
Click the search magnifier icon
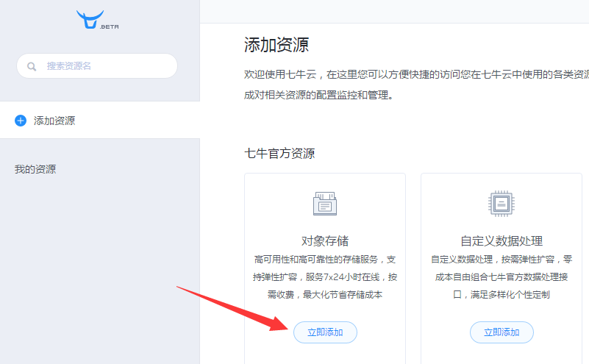[32, 66]
